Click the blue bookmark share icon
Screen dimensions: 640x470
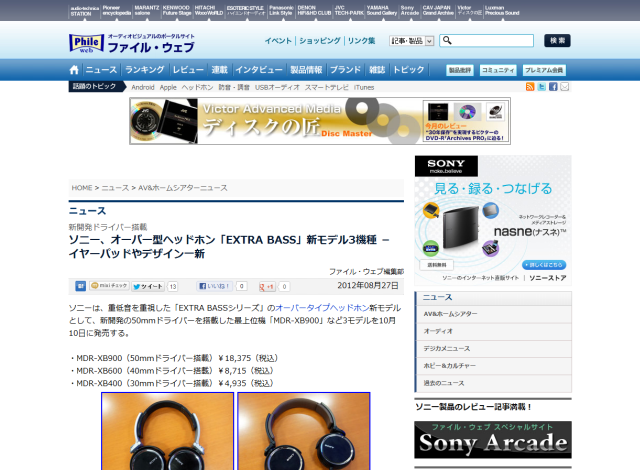coord(80,286)
